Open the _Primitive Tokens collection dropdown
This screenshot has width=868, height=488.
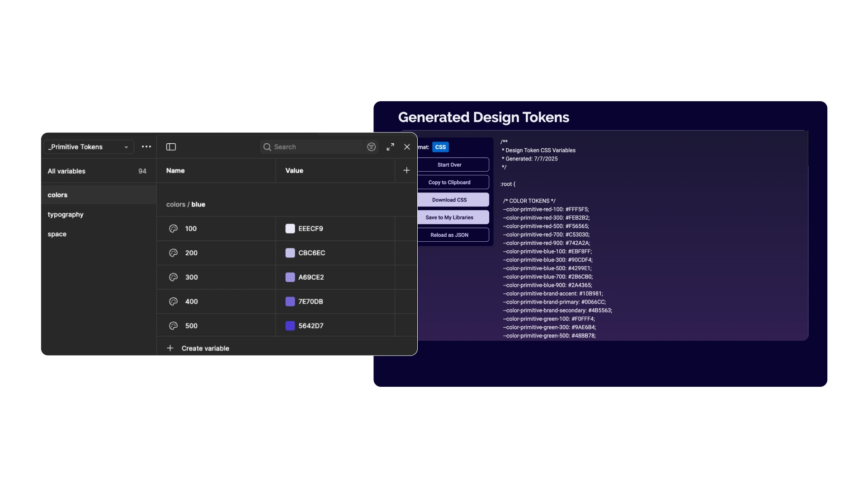pos(89,147)
